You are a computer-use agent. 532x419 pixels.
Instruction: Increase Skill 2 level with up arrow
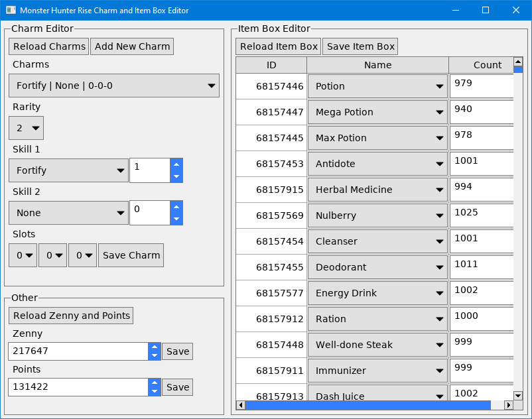click(x=176, y=207)
